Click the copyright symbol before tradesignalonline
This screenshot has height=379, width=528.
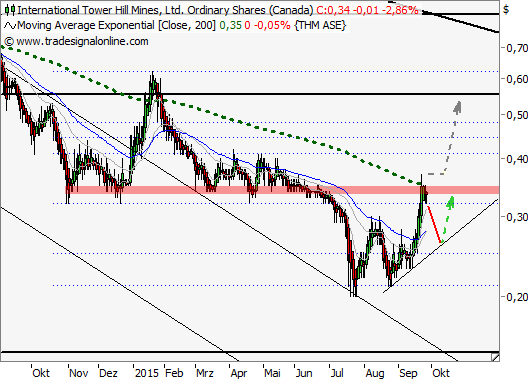click(x=9, y=42)
